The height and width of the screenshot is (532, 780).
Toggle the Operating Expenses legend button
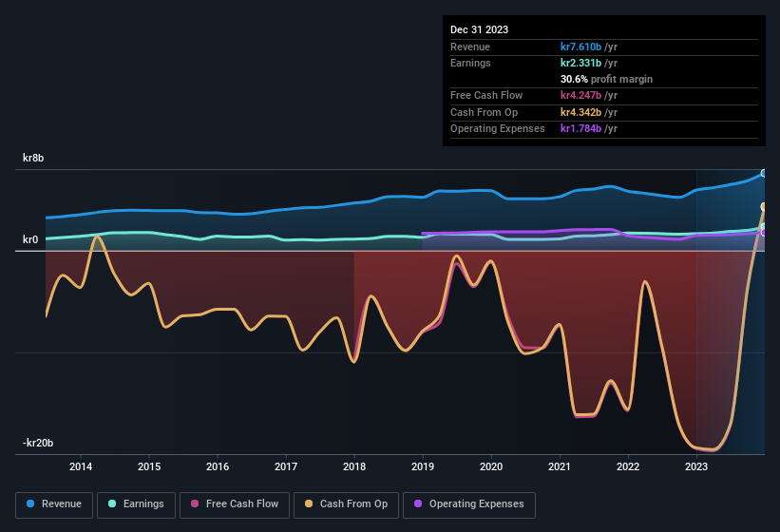469,504
